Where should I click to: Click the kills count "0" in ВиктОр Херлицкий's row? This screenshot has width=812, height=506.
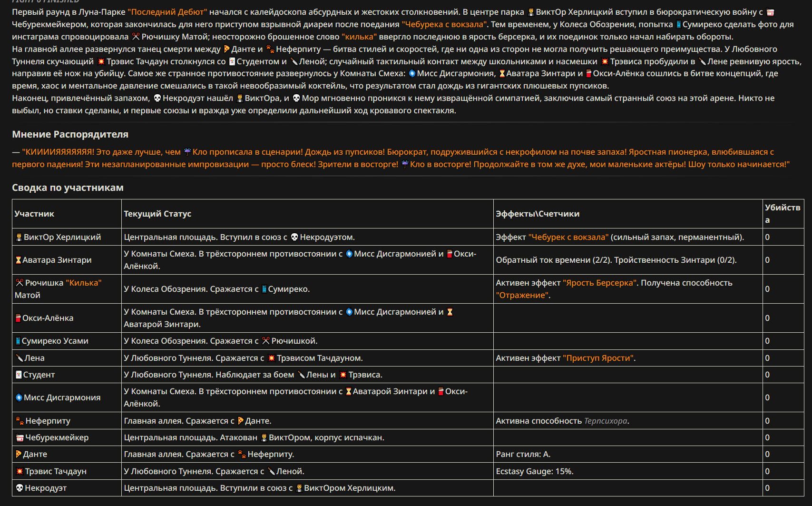pyautogui.click(x=767, y=237)
